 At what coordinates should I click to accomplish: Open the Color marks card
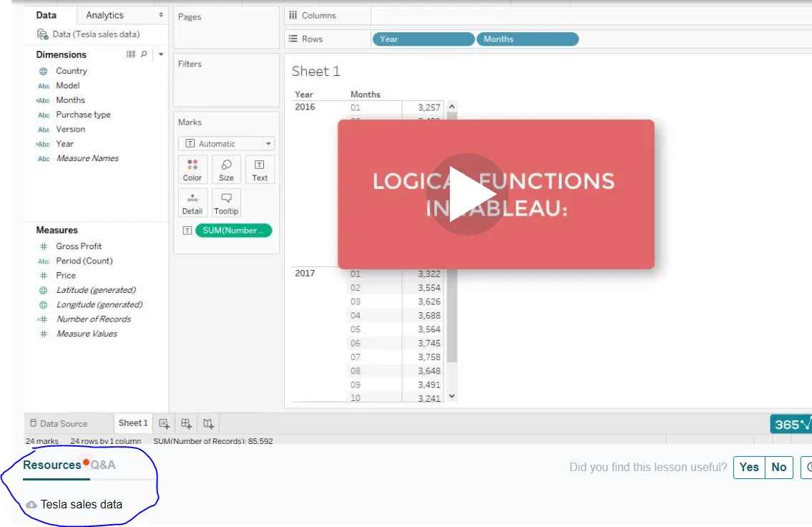(x=192, y=170)
